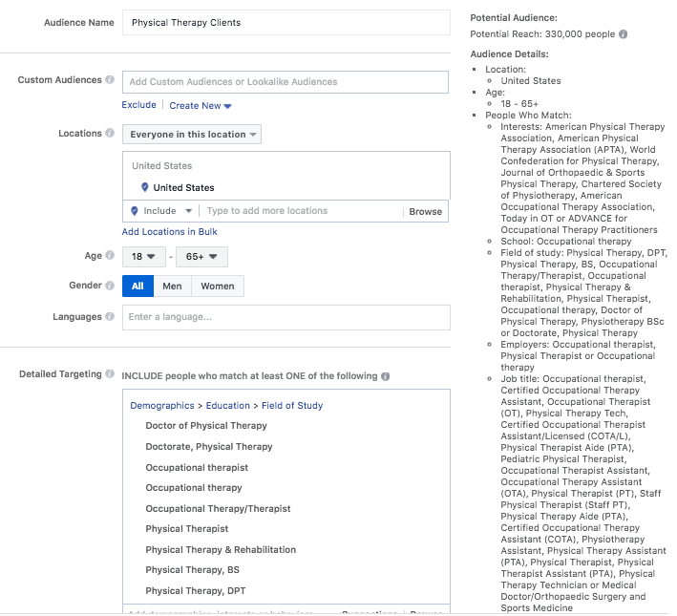Select All gender option
Image resolution: width=677 pixels, height=616 pixels.
pyautogui.click(x=138, y=286)
